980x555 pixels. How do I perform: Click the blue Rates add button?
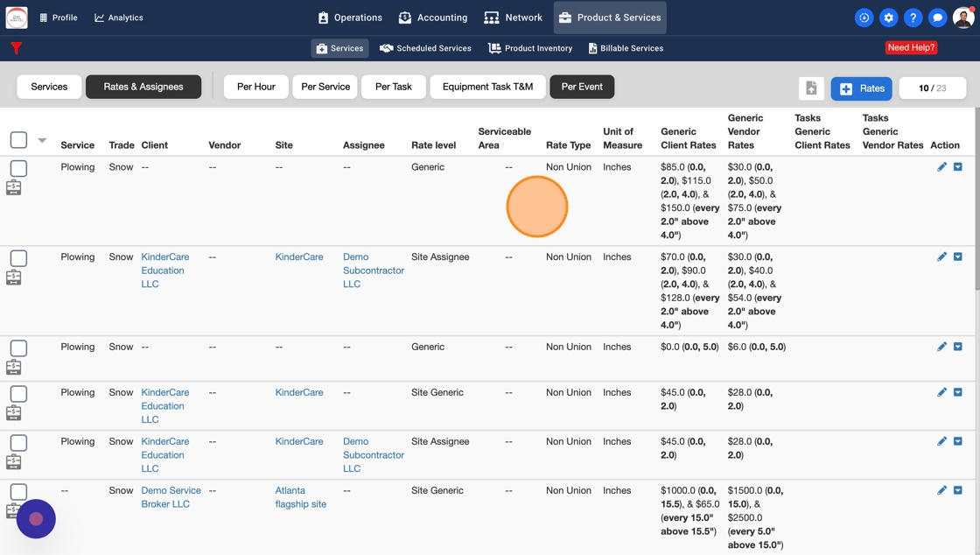pos(861,88)
